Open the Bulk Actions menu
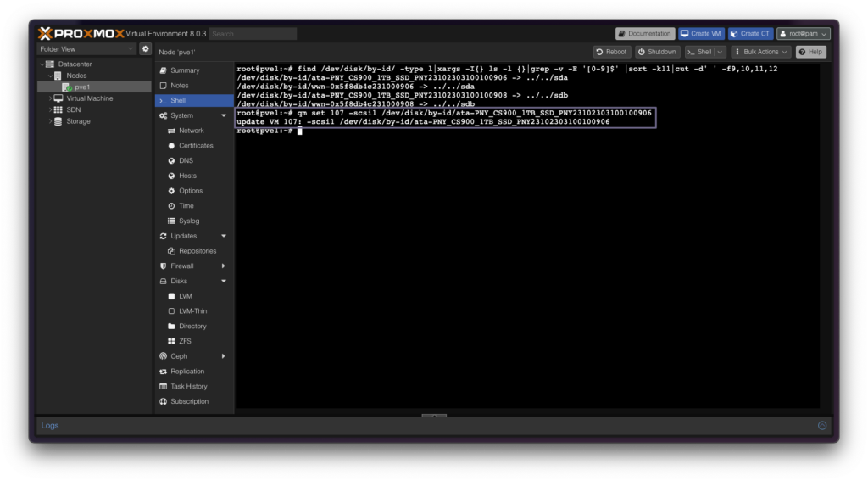868x481 pixels. (760, 52)
